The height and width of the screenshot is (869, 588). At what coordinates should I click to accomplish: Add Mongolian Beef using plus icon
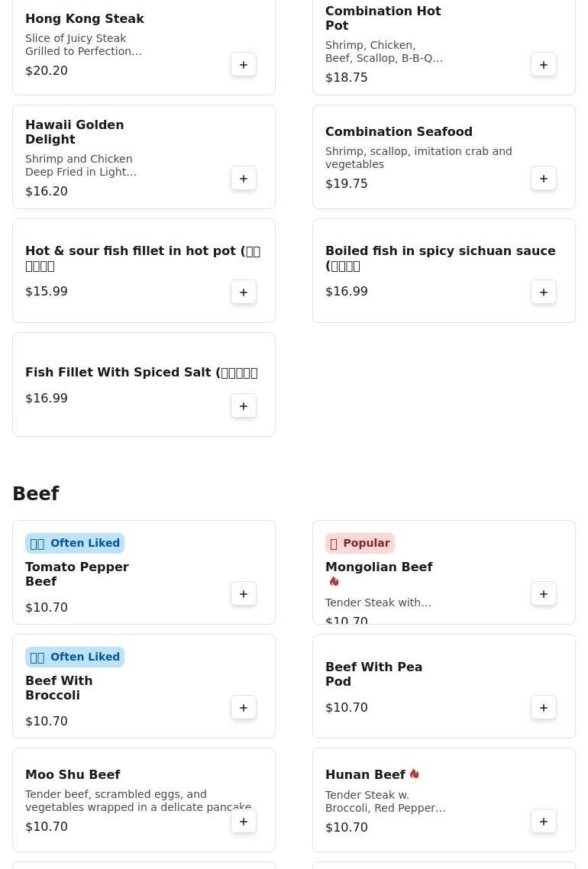coord(544,594)
